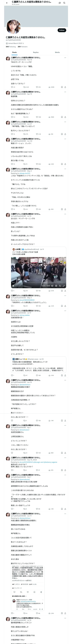Viewport: 72px width, 644px height.
Task: Go back using the arrow icon
Action: coord(7,3)
